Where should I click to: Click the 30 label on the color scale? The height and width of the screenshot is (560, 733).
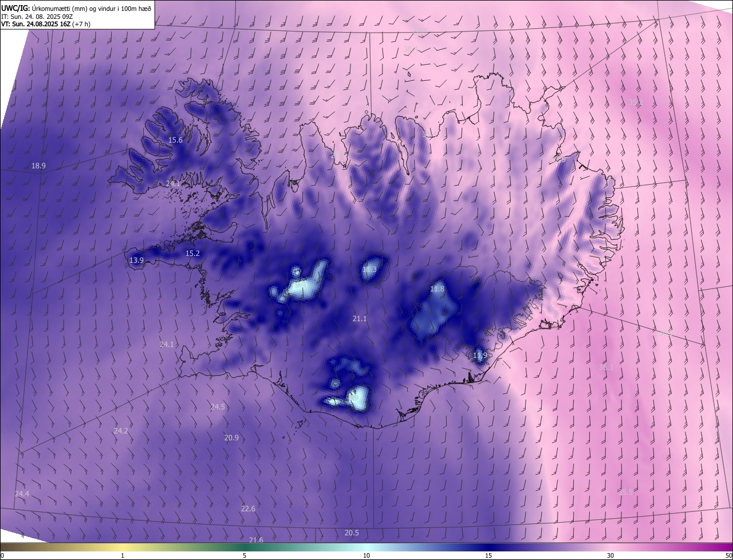tap(610, 555)
